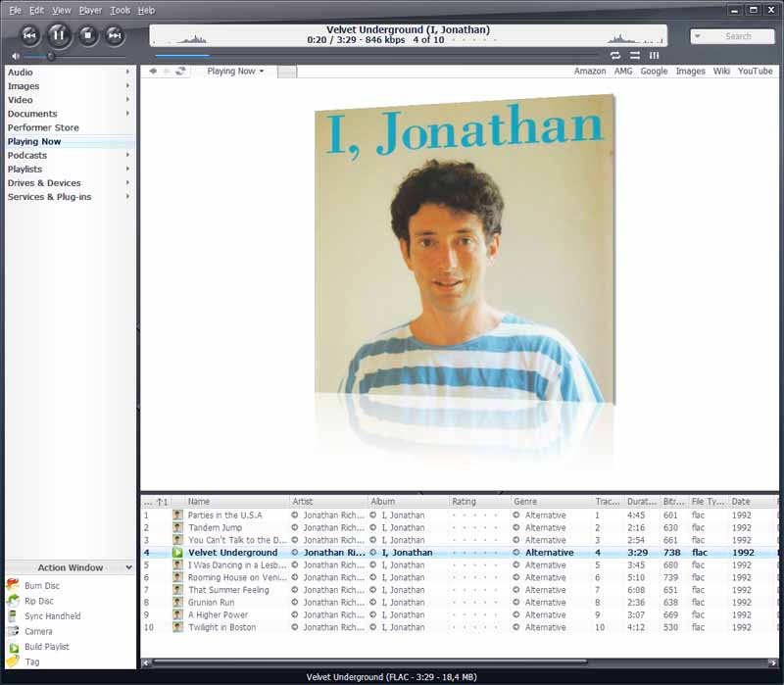Pause the current playback
Viewport: 784px width, 685px height.
tap(59, 35)
